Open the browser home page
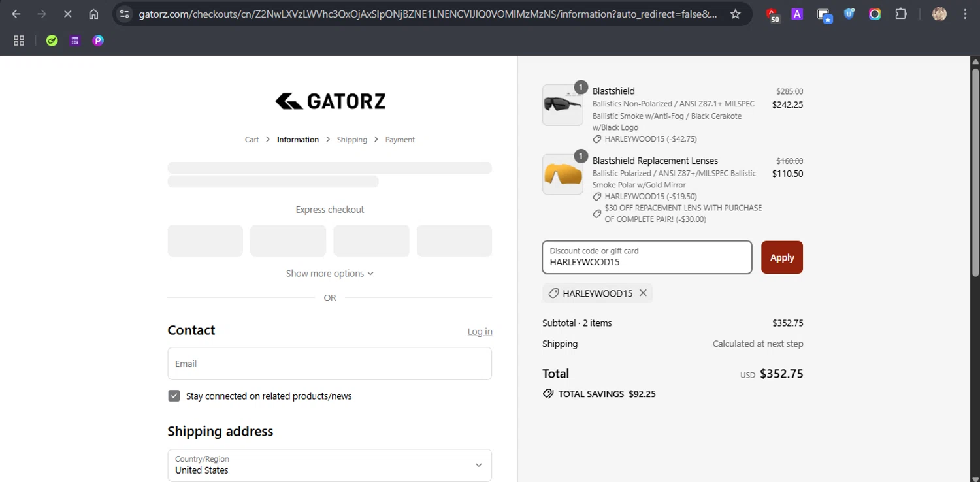 tap(93, 14)
